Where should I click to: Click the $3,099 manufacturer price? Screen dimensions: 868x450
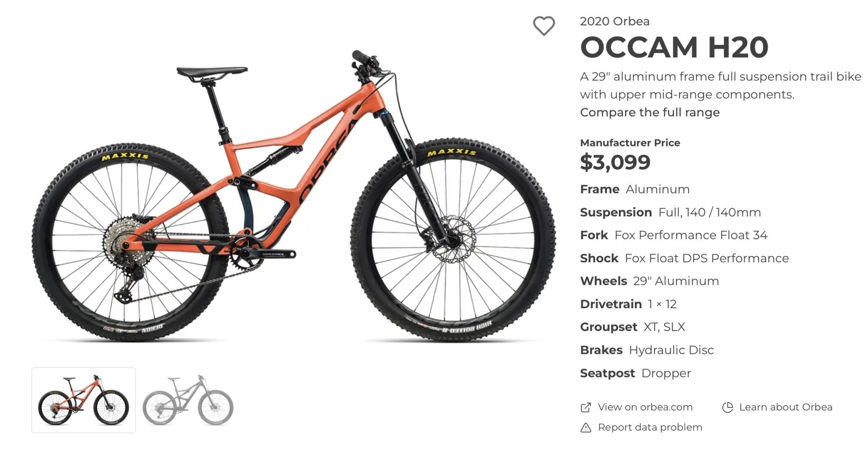(616, 162)
